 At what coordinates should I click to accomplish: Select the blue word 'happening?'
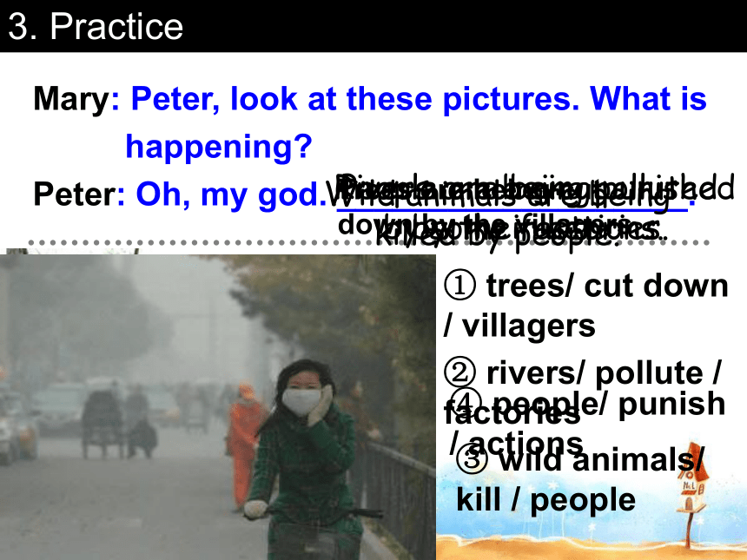(219, 147)
